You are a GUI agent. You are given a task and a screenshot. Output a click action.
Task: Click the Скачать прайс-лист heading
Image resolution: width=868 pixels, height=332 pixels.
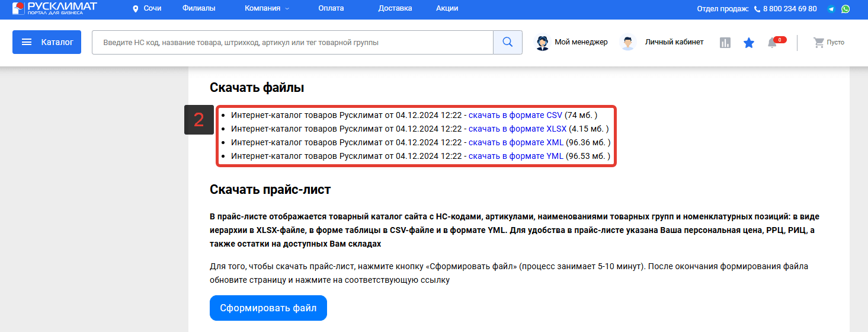pyautogui.click(x=270, y=190)
